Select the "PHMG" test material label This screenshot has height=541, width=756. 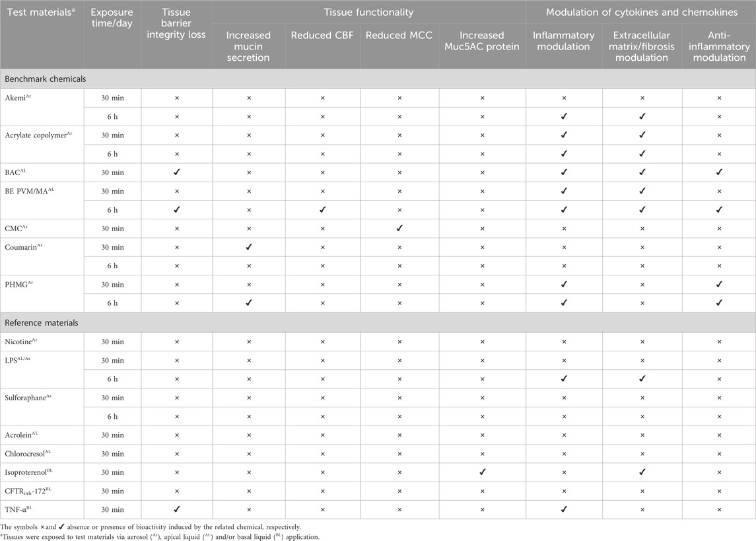18,285
